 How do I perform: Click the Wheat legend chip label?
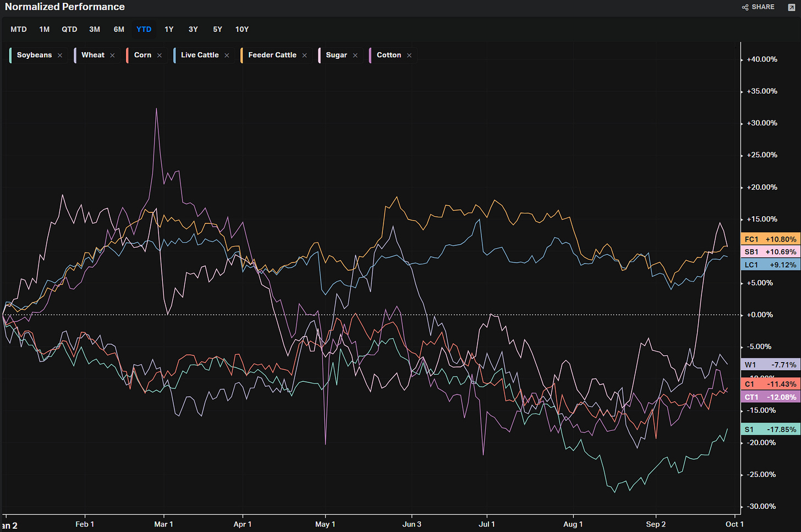click(x=93, y=55)
